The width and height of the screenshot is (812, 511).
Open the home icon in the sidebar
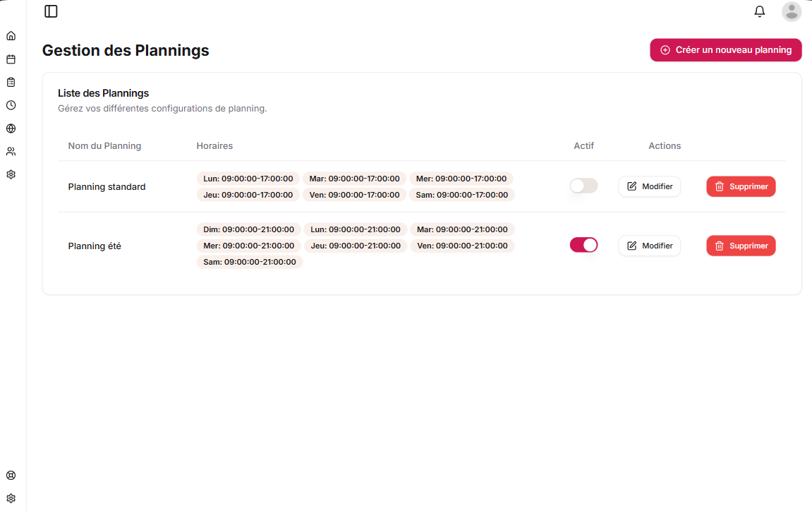point(11,36)
